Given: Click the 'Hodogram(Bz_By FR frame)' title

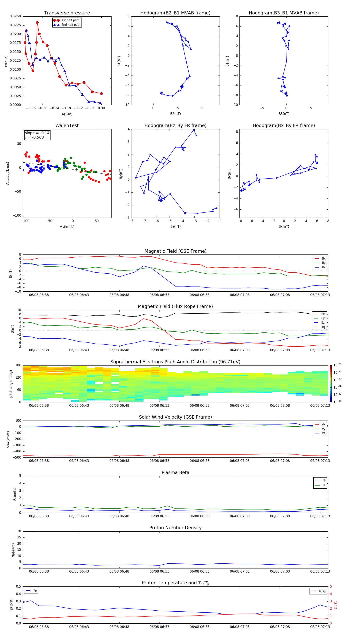Looking at the screenshot, I should pos(175,125).
